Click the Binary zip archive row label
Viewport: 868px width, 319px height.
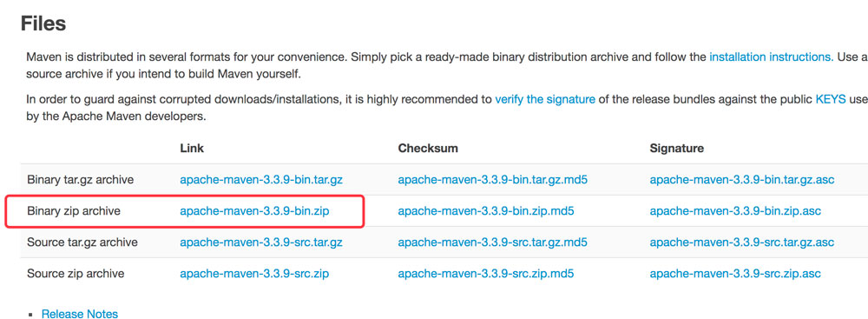click(x=74, y=211)
